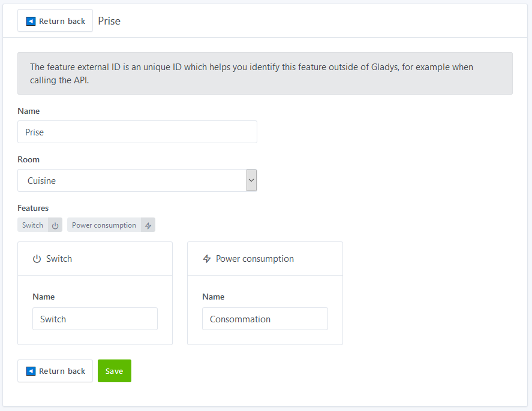Click the bottom Return back button
This screenshot has height=411, width=532.
click(55, 371)
